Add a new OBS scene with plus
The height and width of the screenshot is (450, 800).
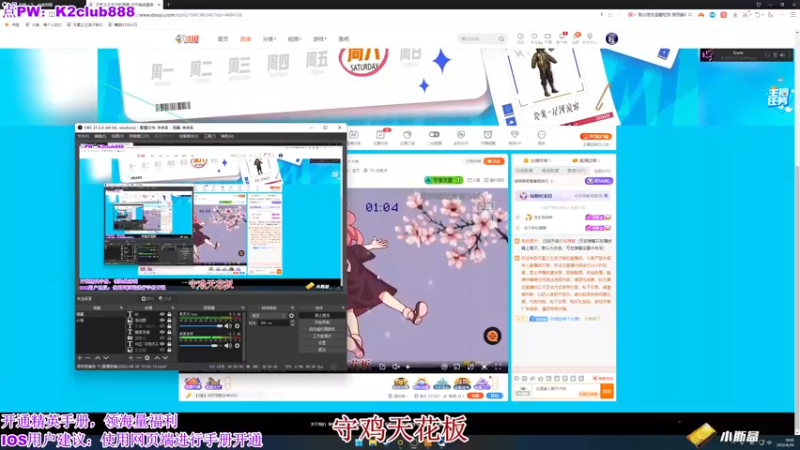point(79,358)
